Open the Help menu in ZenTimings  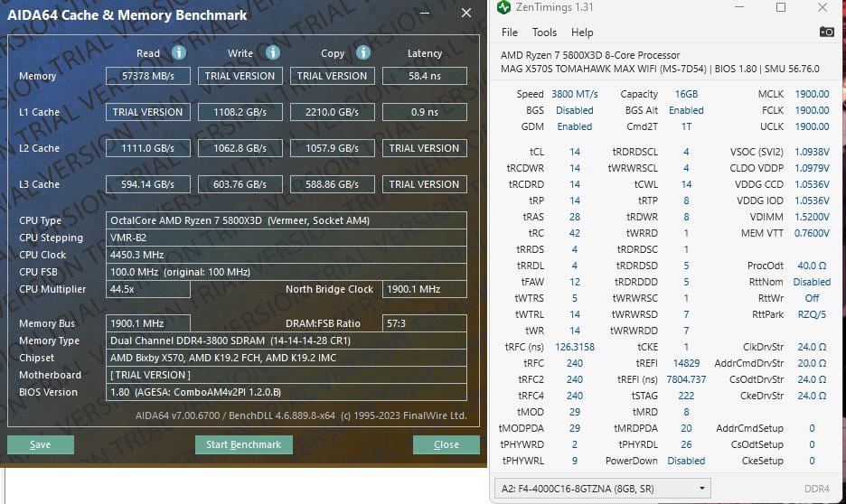[582, 33]
